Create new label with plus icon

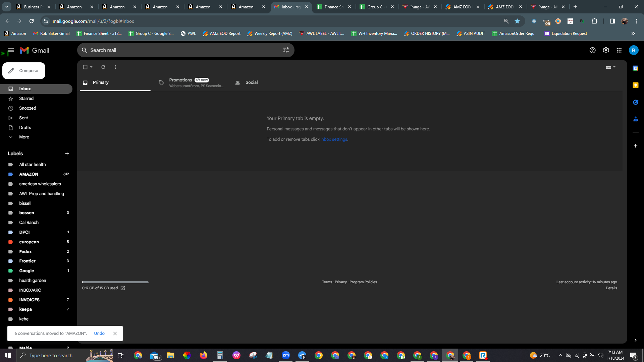point(67,154)
